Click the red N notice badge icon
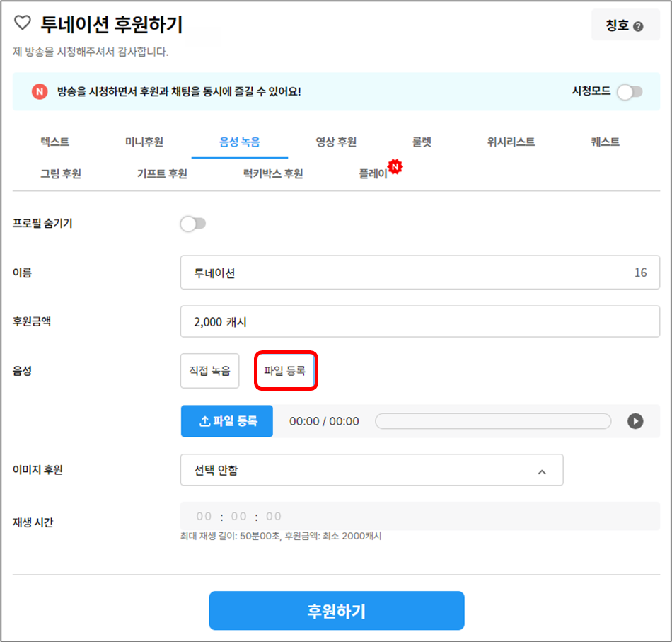 (40, 91)
